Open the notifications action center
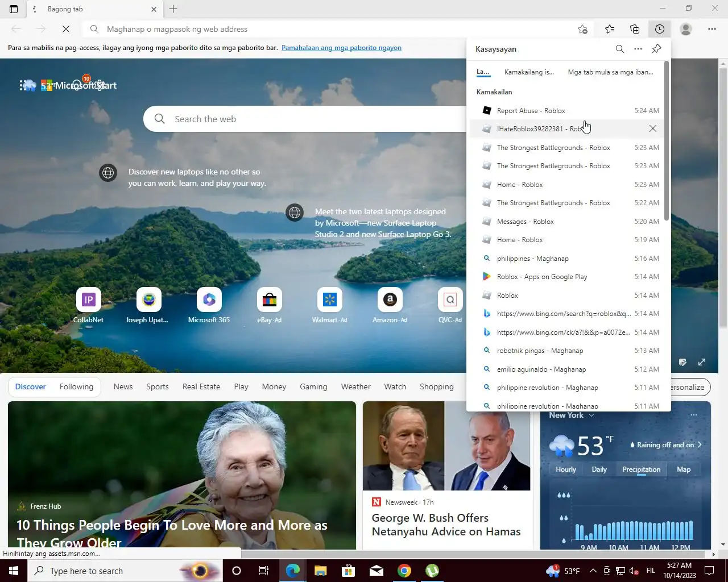The image size is (728, 582). point(709,571)
